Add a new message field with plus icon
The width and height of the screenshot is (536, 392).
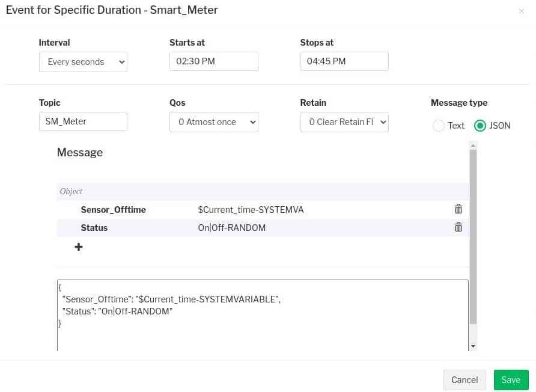(79, 247)
